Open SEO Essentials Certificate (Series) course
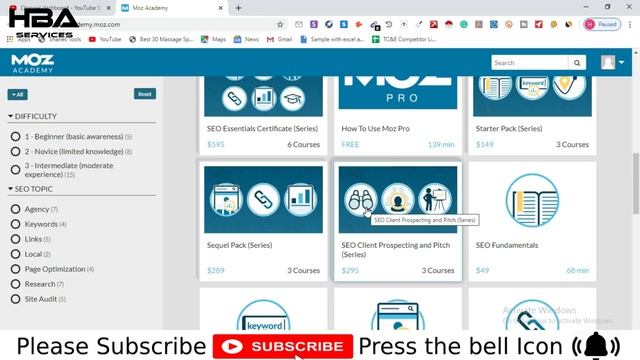This screenshot has width=640, height=360. click(x=262, y=128)
